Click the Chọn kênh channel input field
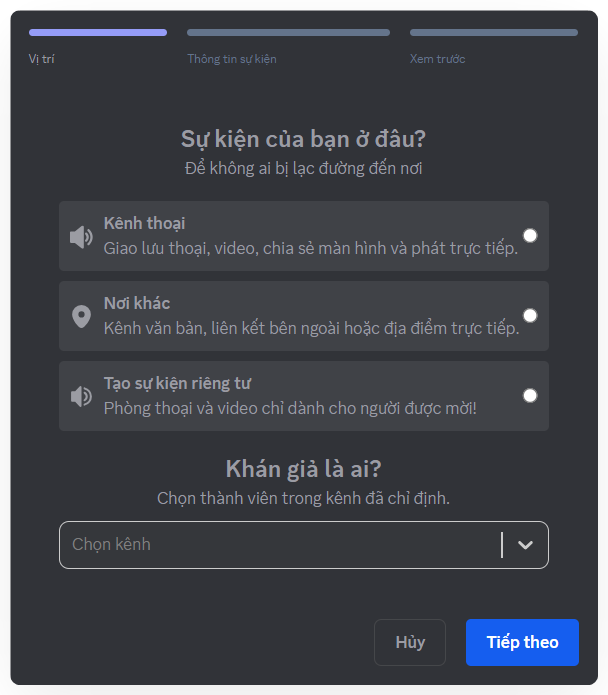The image size is (608, 695). tap(280, 545)
